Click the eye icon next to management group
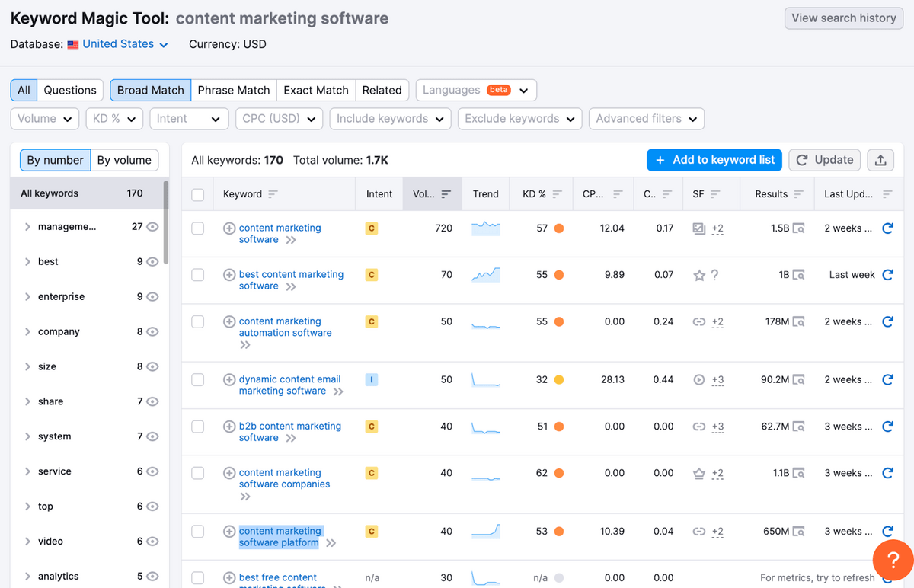The image size is (914, 588). coord(152,226)
